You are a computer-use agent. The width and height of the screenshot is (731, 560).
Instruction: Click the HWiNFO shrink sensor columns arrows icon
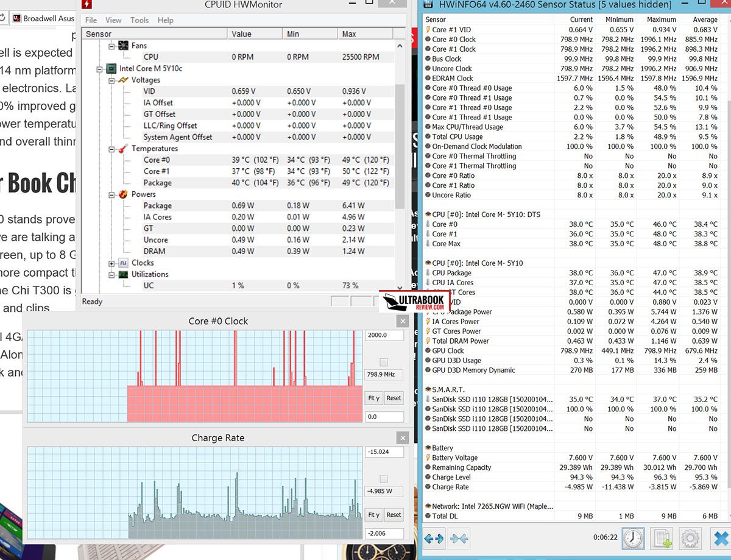pos(459,539)
